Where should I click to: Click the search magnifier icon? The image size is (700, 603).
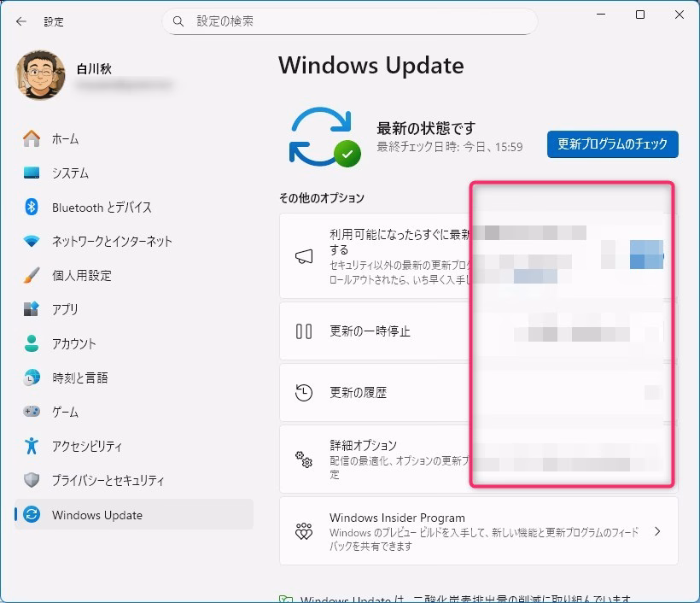point(178,21)
